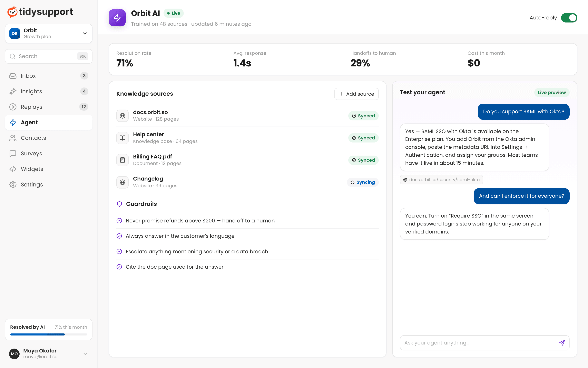The height and width of the screenshot is (368, 588).
Task: Click the Avg. response 1.4s card
Action: (x=284, y=59)
